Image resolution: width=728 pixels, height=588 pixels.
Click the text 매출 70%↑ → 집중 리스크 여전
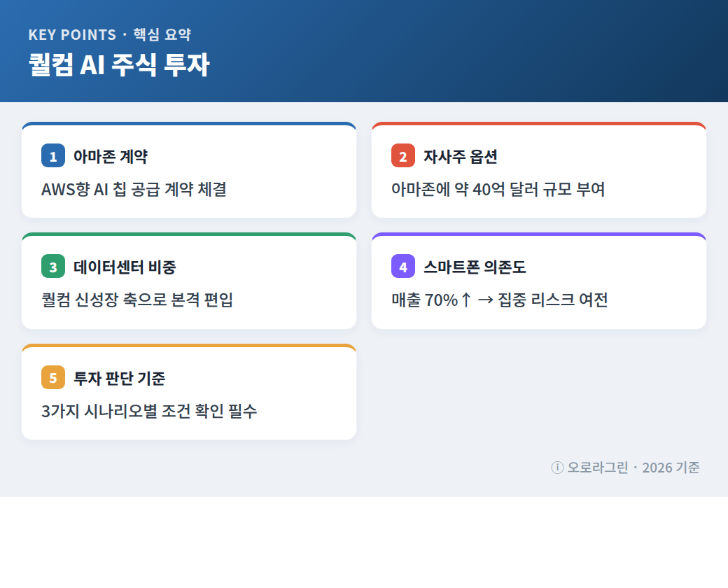tap(500, 300)
